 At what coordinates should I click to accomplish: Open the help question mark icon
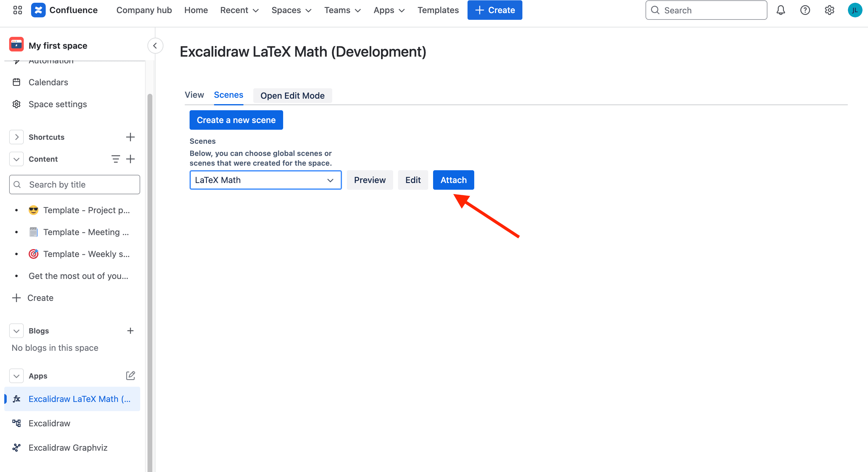805,10
